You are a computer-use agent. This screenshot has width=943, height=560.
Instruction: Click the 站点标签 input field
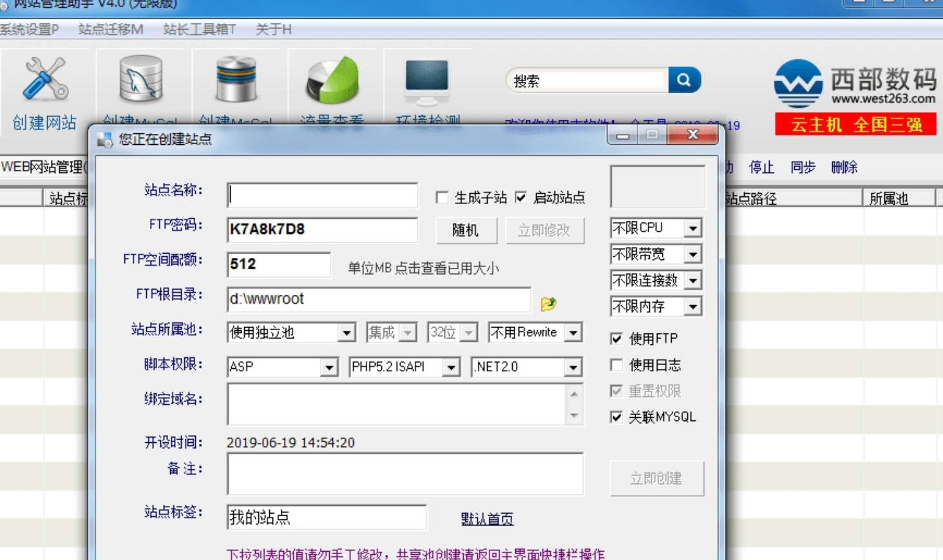coord(327,517)
